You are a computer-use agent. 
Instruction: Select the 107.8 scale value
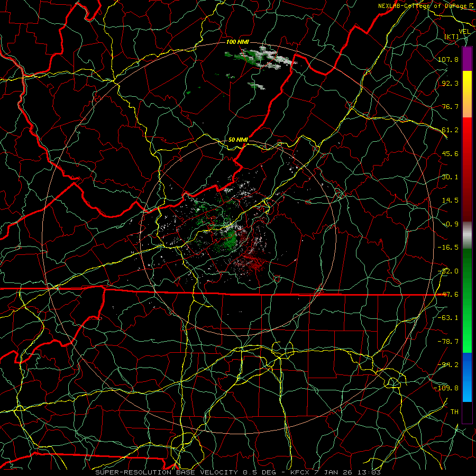(448, 59)
